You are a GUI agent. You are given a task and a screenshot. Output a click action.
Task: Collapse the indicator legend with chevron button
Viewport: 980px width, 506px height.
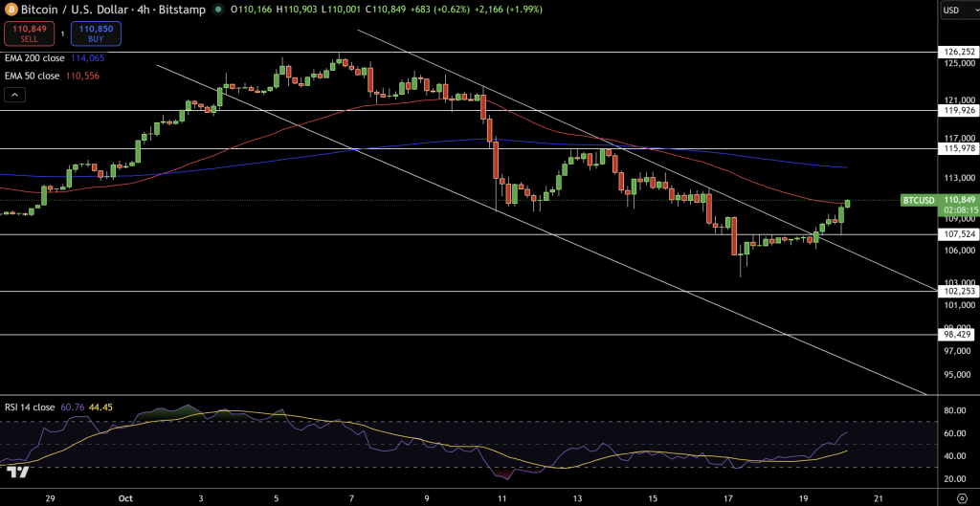[14, 94]
